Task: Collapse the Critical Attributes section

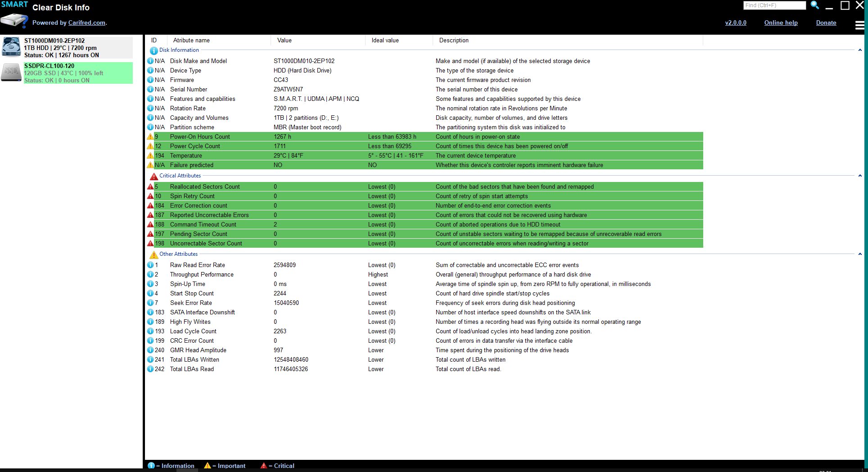Action: [860, 176]
